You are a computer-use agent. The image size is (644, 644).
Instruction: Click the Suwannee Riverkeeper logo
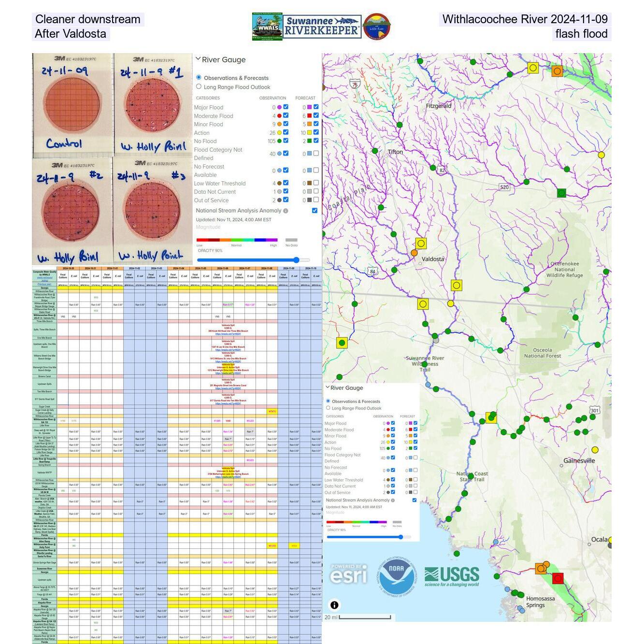pos(322,26)
